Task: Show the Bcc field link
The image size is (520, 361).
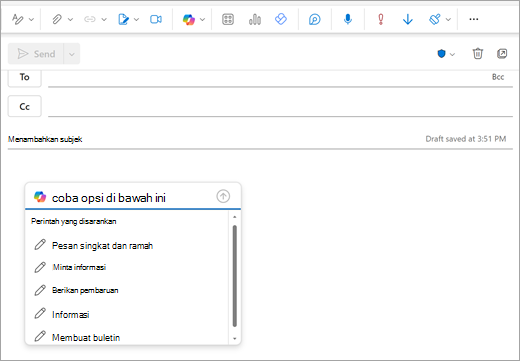Action: pos(498,77)
